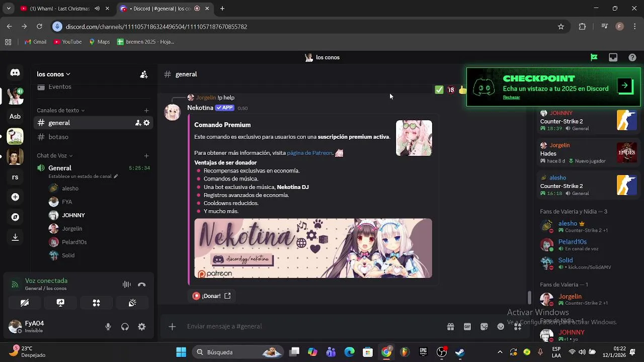
Task: Open the Asb server icon
Action: coord(15,117)
